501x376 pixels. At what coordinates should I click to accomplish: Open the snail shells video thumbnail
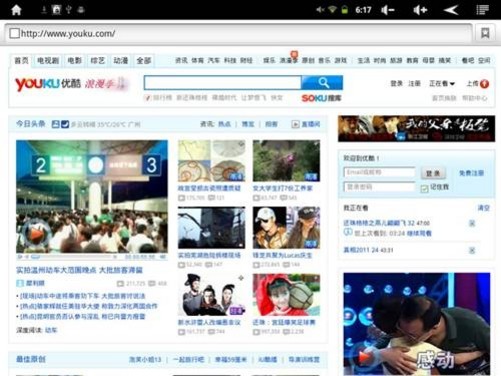[x=211, y=161]
